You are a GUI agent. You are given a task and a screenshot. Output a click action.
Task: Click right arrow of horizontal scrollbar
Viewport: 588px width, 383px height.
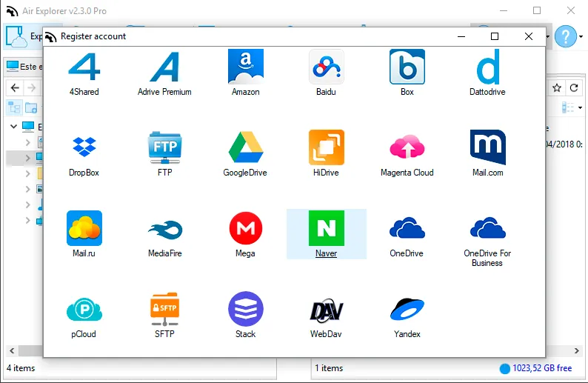(577, 350)
